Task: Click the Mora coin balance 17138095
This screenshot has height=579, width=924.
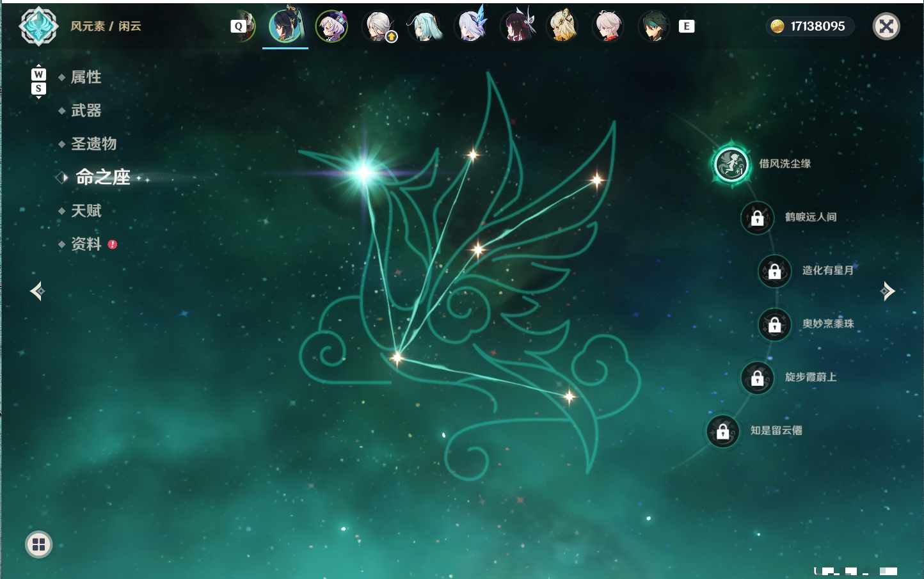Action: [809, 26]
